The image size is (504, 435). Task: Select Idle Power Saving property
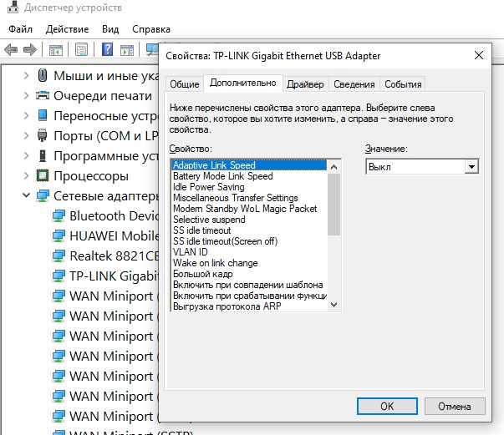pyautogui.click(x=249, y=187)
